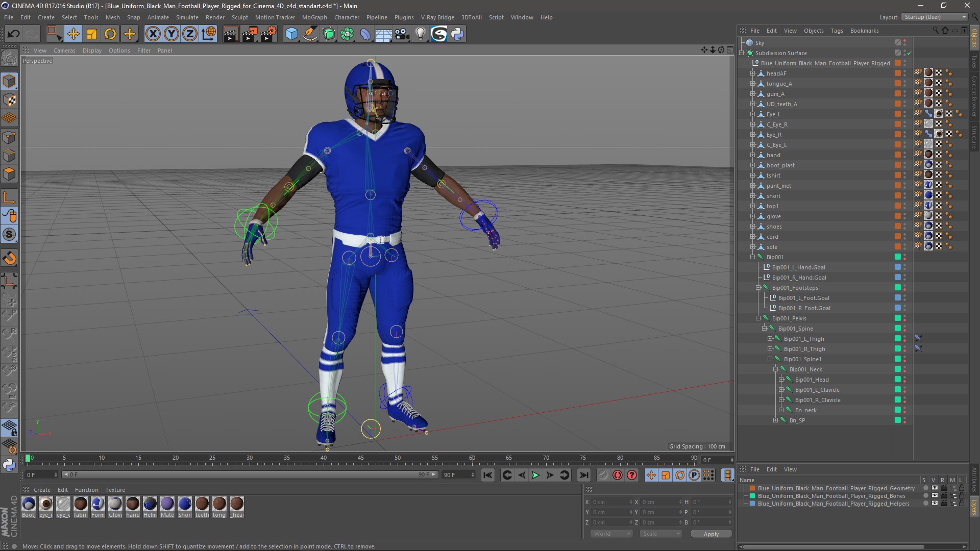Select the Helm material swatch

tap(150, 507)
